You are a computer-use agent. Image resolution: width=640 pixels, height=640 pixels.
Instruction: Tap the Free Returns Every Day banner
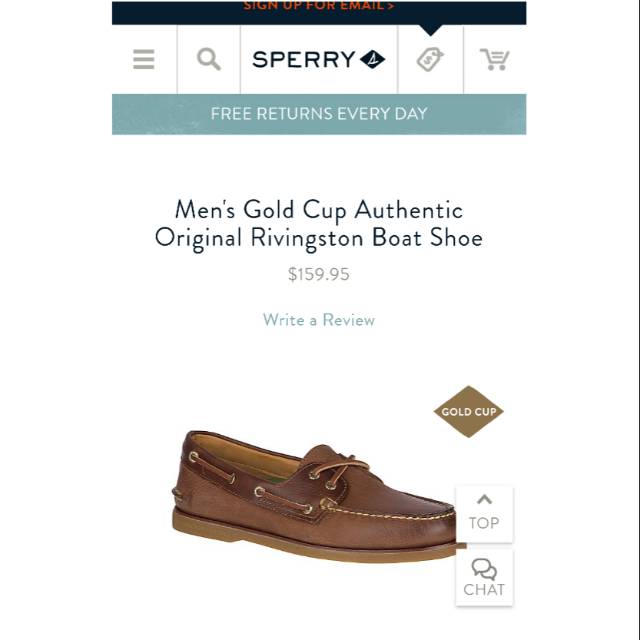coord(319,114)
